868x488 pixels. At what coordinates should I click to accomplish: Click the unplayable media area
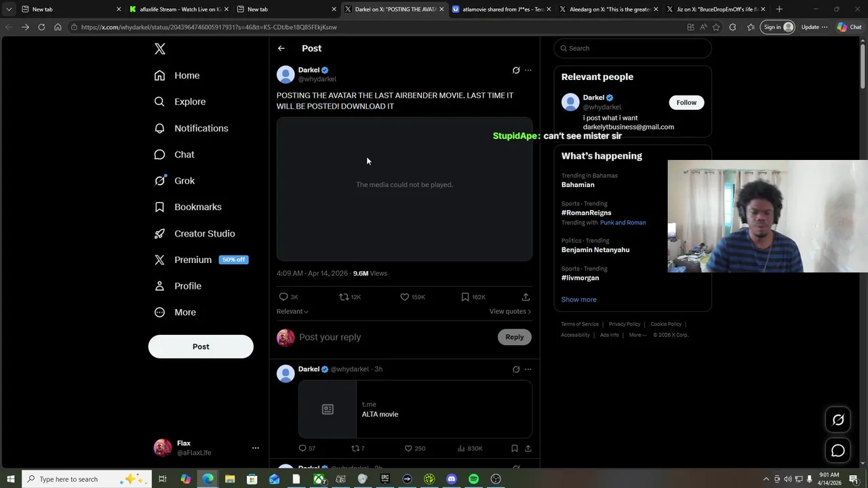coord(404,189)
